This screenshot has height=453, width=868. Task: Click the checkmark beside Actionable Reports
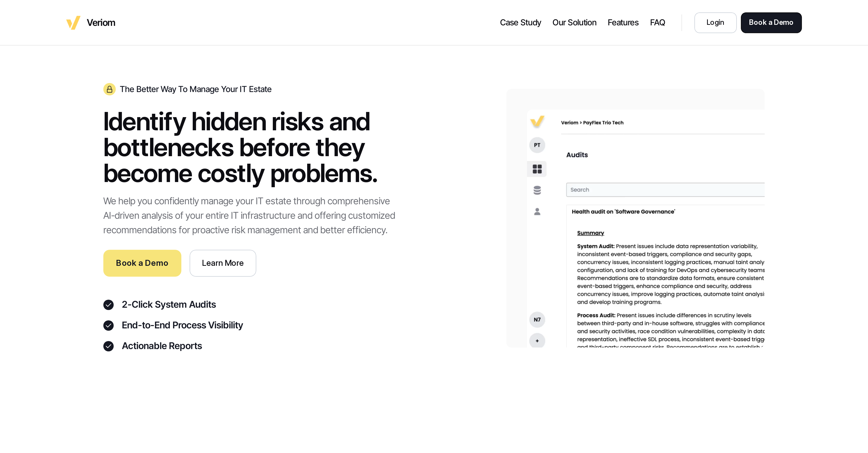(x=109, y=346)
